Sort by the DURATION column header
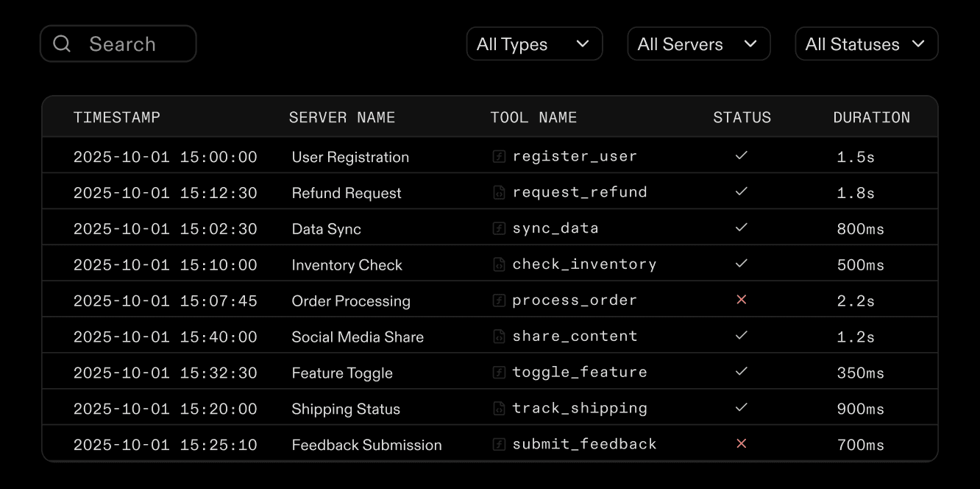This screenshot has height=489, width=980. [x=872, y=116]
